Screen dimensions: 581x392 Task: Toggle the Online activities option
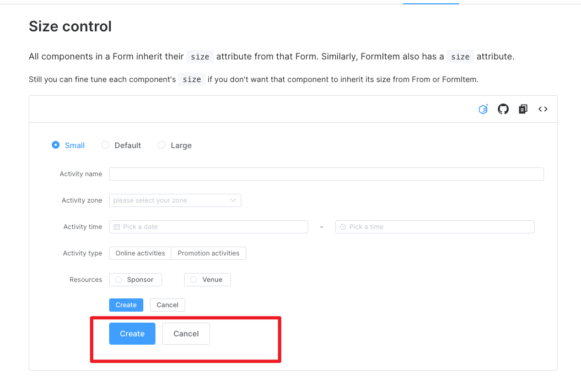(141, 253)
